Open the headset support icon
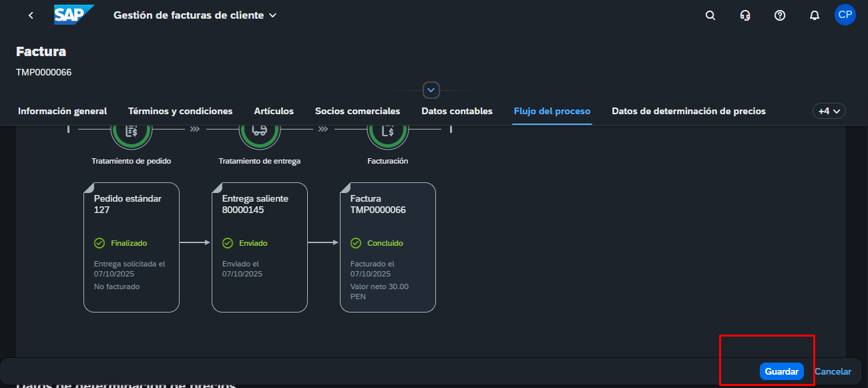This screenshot has height=388, width=868. (745, 15)
